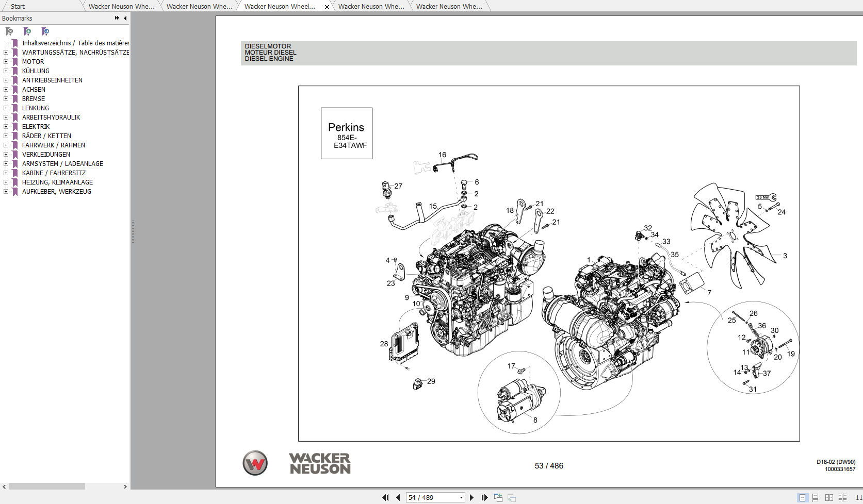Return to previous view

tap(498, 497)
